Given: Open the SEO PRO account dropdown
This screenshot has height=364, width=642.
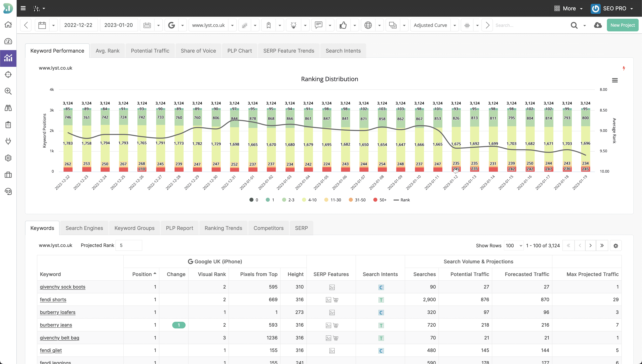Looking at the screenshot, I should 612,9.
